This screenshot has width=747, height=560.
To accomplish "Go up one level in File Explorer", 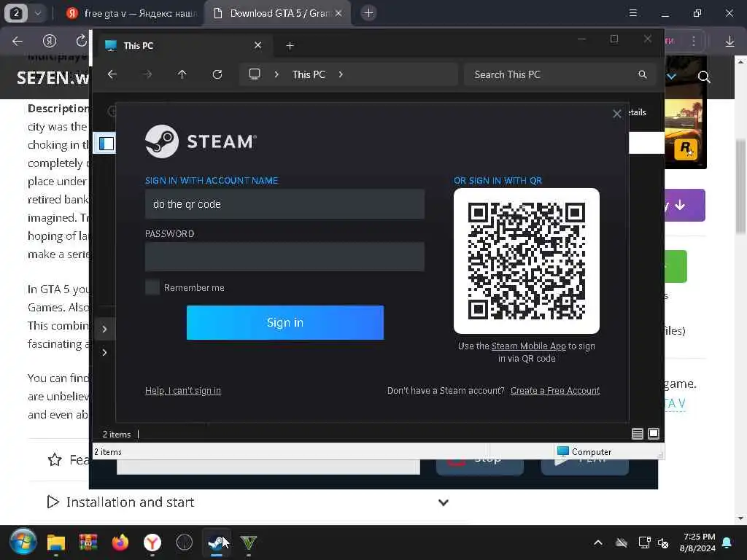I will point(182,74).
